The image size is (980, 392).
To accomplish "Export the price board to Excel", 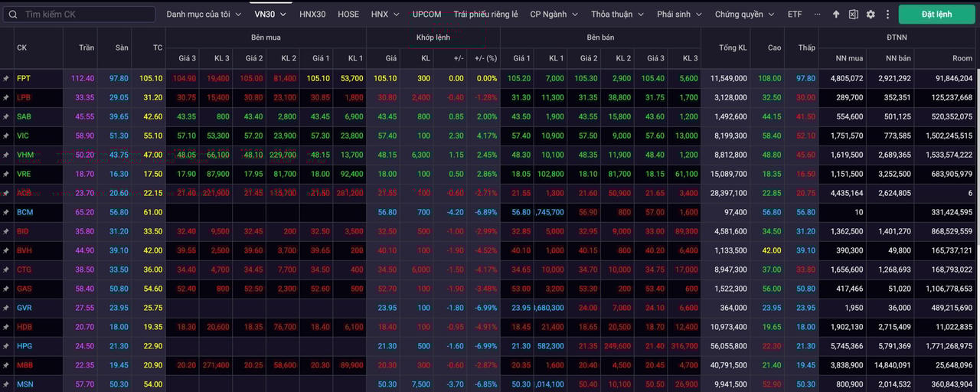I will 853,15.
